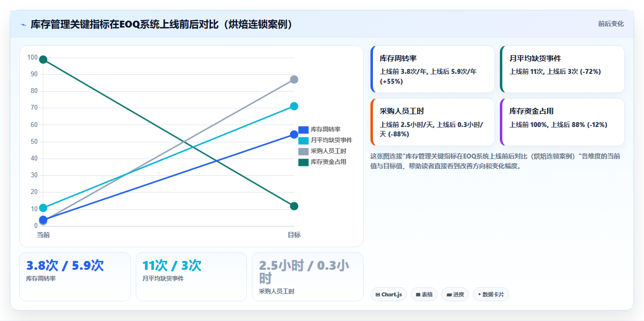Open the 月平均缺货事件 detail card
Viewport: 644px width, 321px height.
click(562, 69)
